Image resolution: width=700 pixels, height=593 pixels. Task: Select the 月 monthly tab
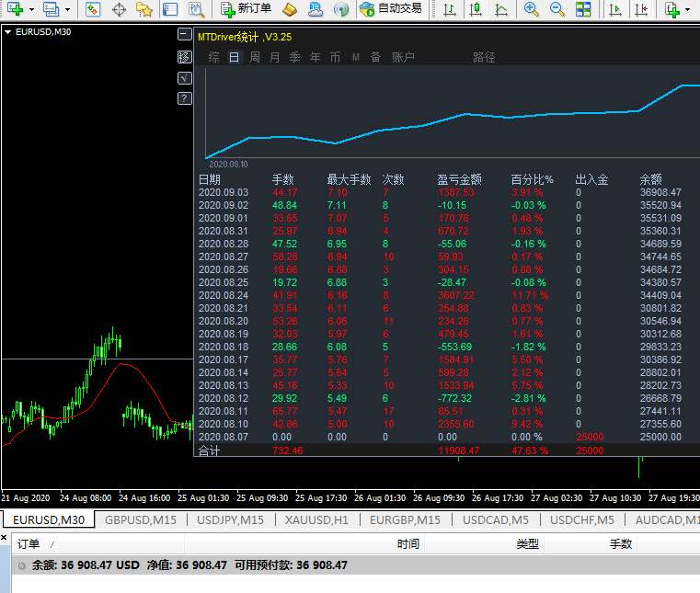coord(274,57)
